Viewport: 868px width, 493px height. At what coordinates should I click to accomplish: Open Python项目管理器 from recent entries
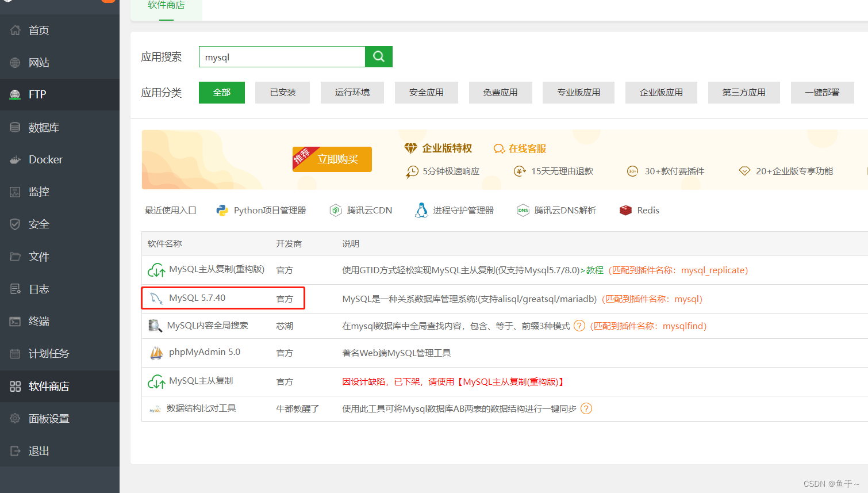point(270,211)
